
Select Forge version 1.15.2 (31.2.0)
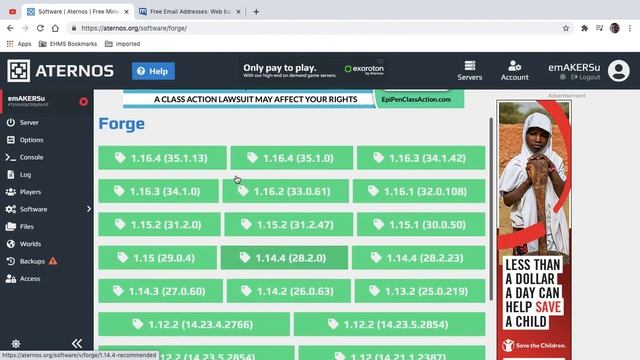pyautogui.click(x=159, y=224)
